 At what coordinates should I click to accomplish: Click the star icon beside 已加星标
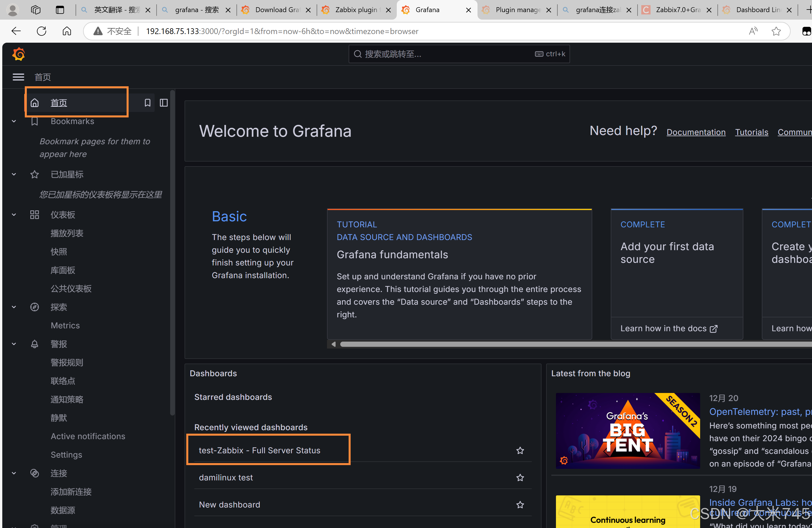(x=35, y=174)
